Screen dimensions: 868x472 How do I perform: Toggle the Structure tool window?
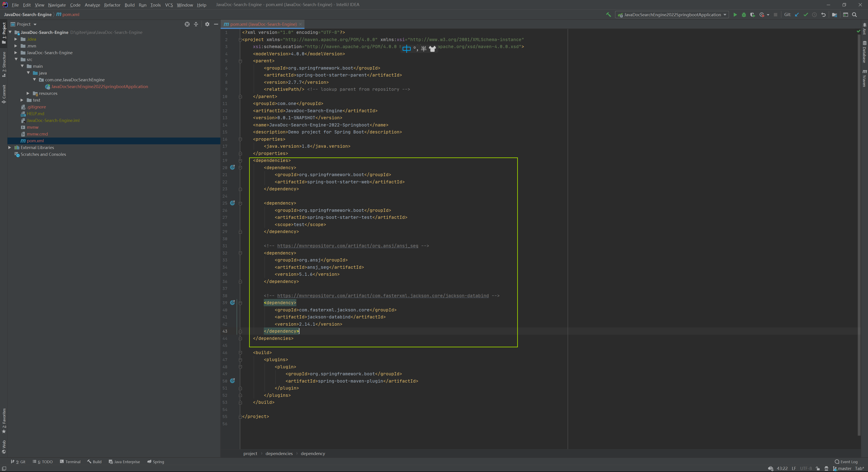(x=4, y=64)
